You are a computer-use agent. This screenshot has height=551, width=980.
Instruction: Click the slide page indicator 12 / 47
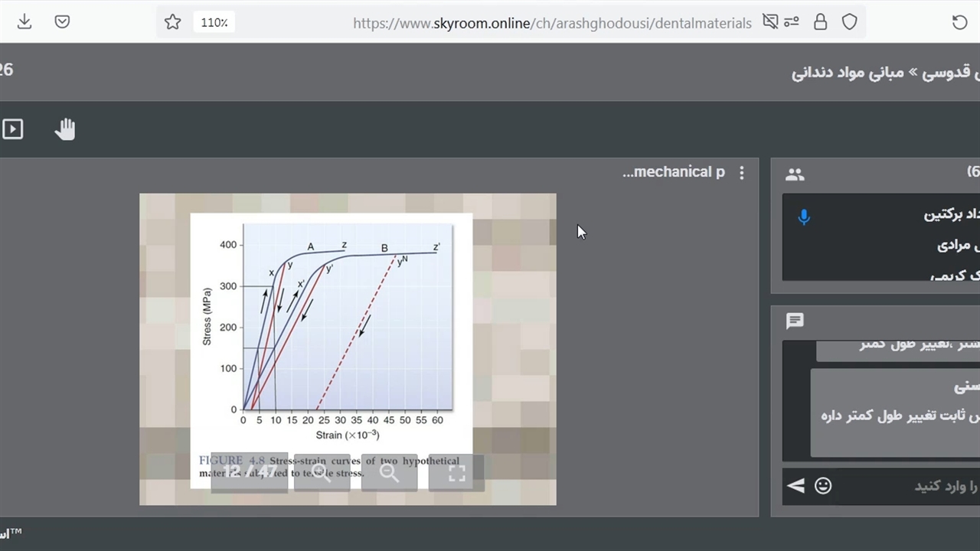click(x=250, y=472)
